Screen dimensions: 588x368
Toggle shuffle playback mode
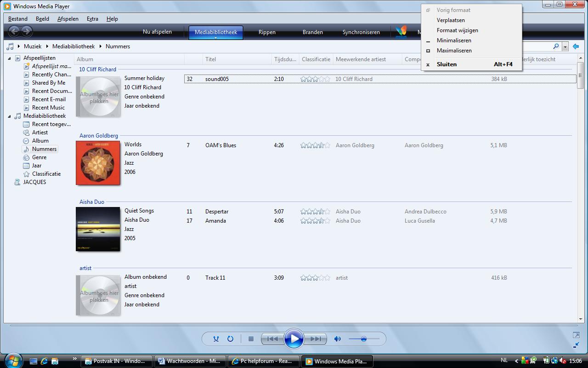pos(216,339)
